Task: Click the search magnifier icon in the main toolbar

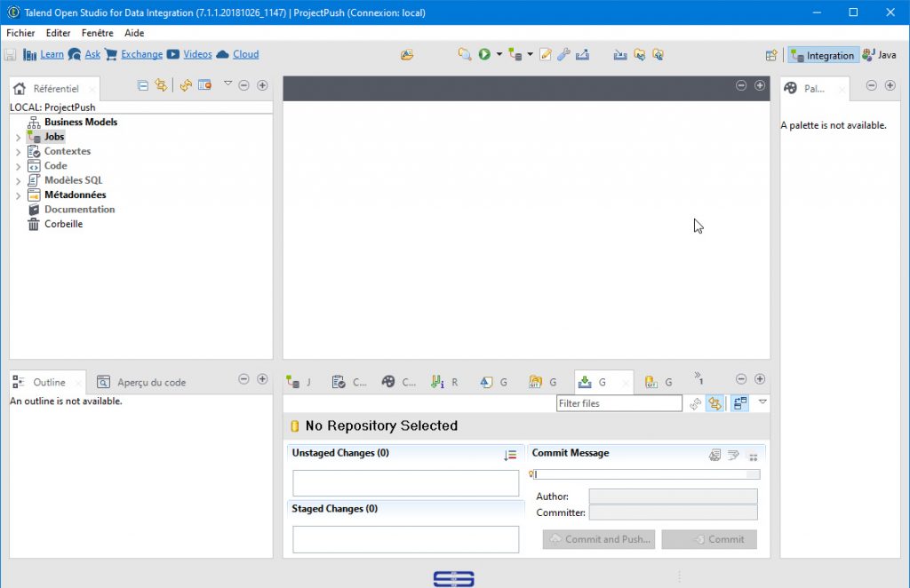Action: click(464, 54)
